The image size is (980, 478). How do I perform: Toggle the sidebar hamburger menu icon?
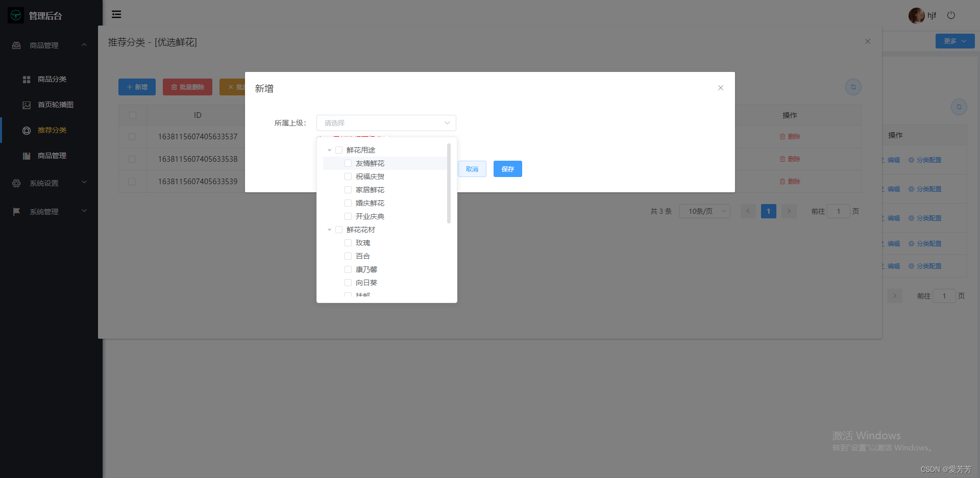[x=116, y=14]
